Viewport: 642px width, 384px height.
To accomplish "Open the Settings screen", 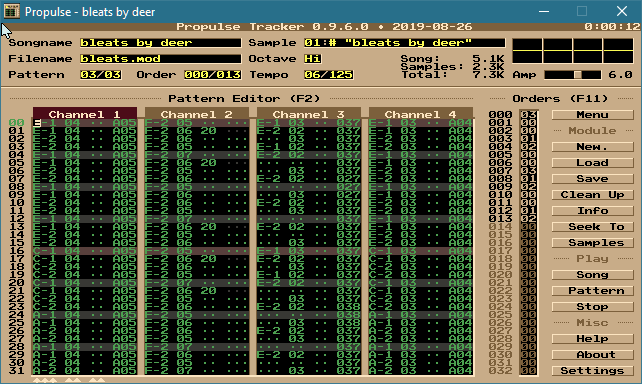I will [x=592, y=370].
